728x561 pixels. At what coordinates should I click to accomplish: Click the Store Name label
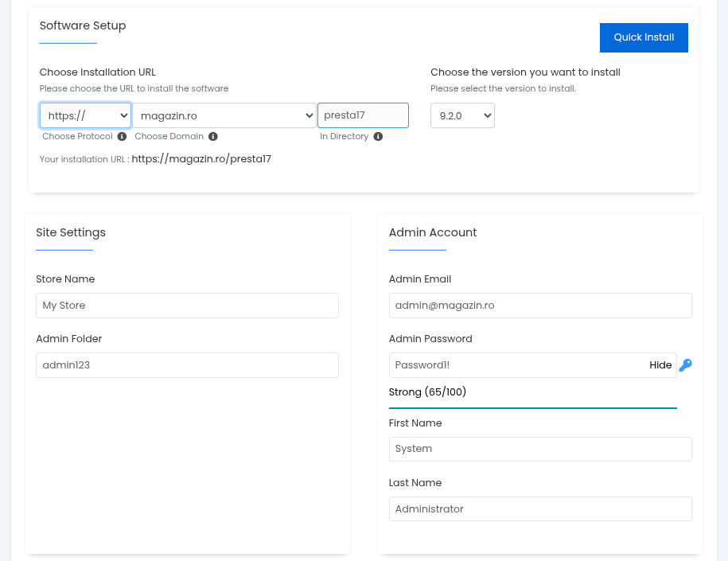point(65,279)
